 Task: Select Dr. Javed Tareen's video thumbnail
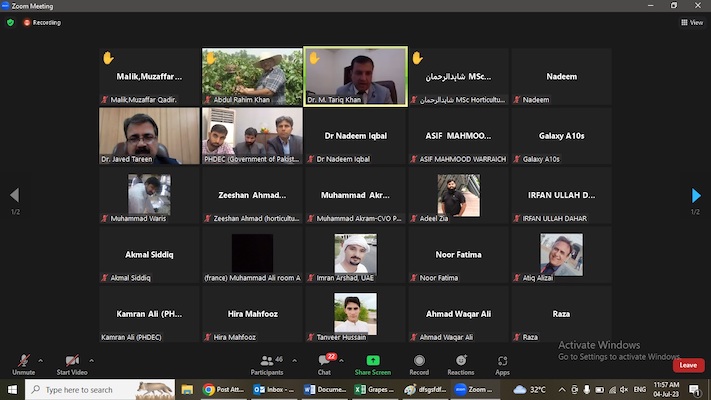pyautogui.click(x=149, y=135)
